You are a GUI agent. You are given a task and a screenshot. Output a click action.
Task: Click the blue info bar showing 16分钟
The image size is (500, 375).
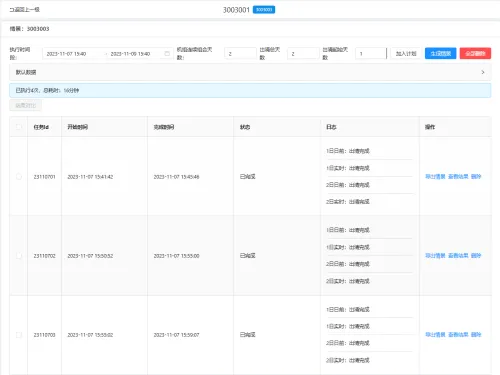pos(250,90)
